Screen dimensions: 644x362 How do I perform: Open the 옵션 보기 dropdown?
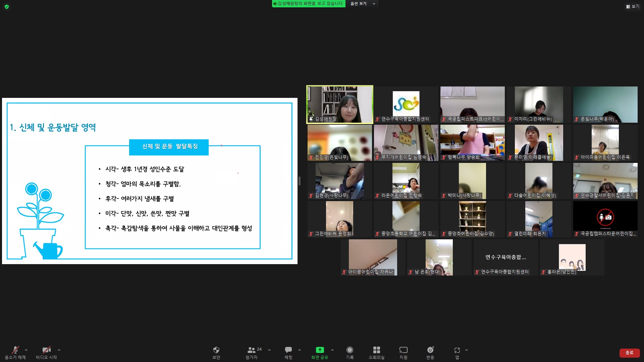click(363, 4)
